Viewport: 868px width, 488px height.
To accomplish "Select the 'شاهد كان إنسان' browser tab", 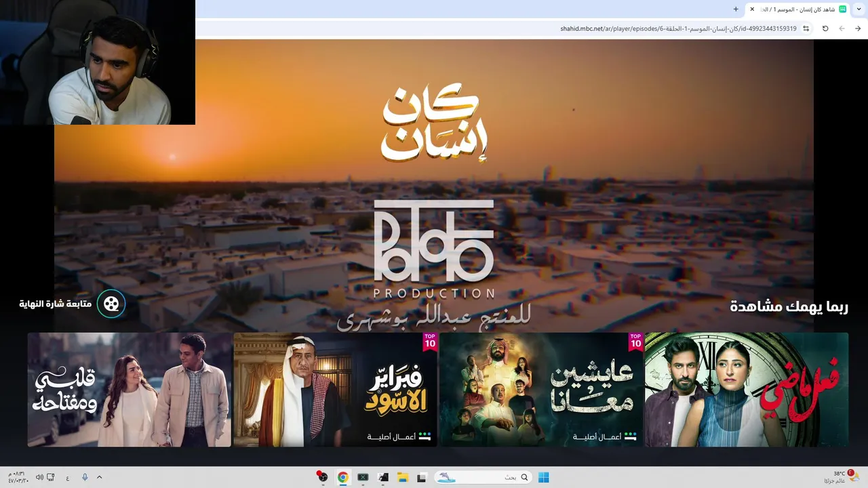I will pyautogui.click(x=797, y=9).
